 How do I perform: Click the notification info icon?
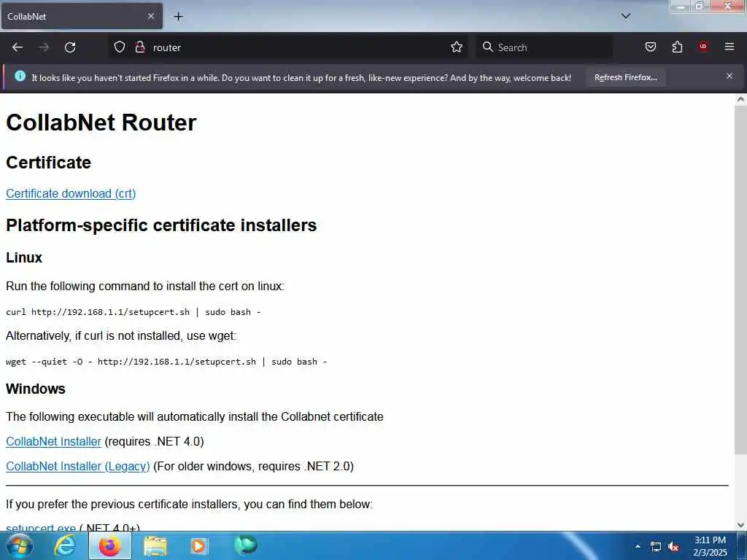pyautogui.click(x=20, y=76)
